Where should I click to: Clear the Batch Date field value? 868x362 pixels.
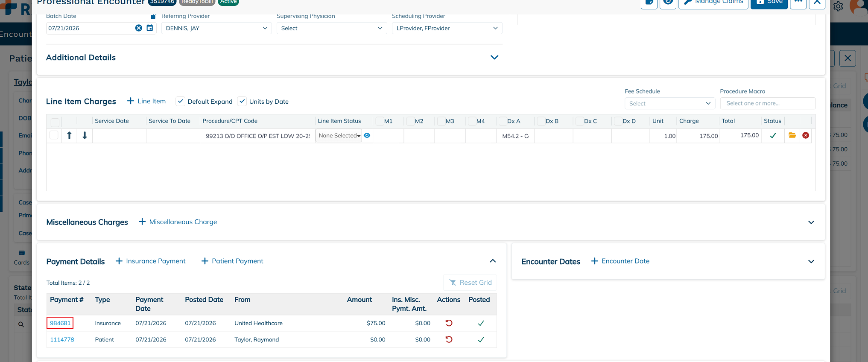click(139, 28)
